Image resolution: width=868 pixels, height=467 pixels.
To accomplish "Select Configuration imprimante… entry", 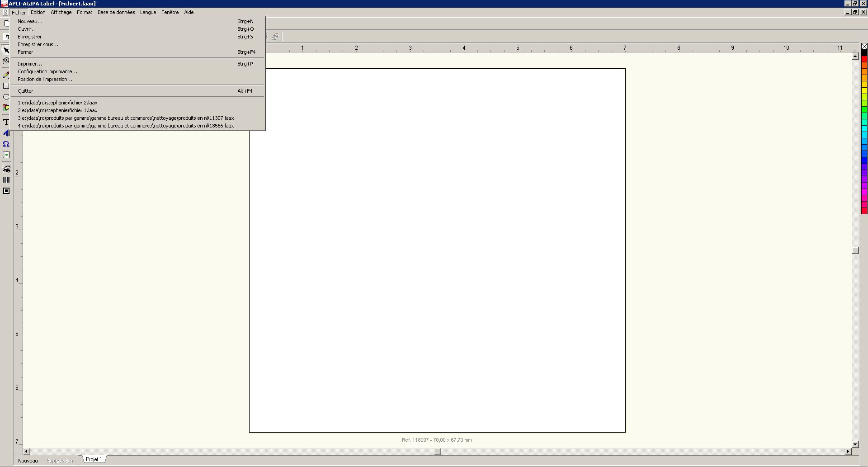I will click(47, 71).
